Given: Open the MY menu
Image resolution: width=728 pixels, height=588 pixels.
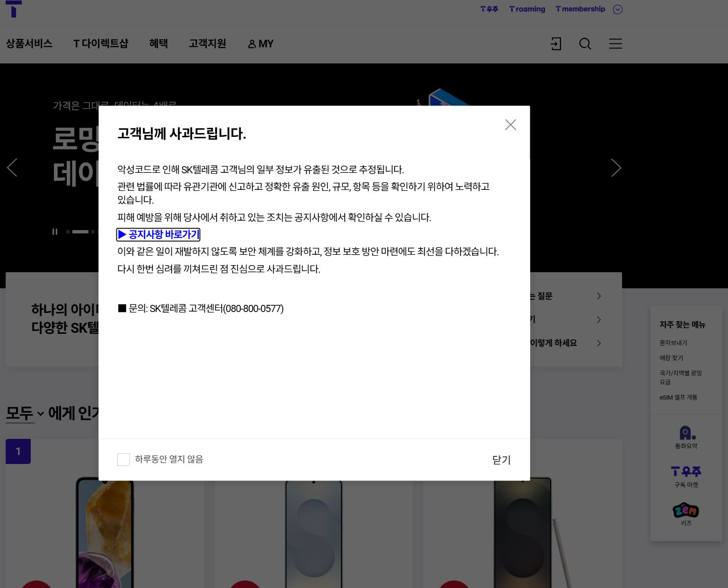Looking at the screenshot, I should pos(261,44).
